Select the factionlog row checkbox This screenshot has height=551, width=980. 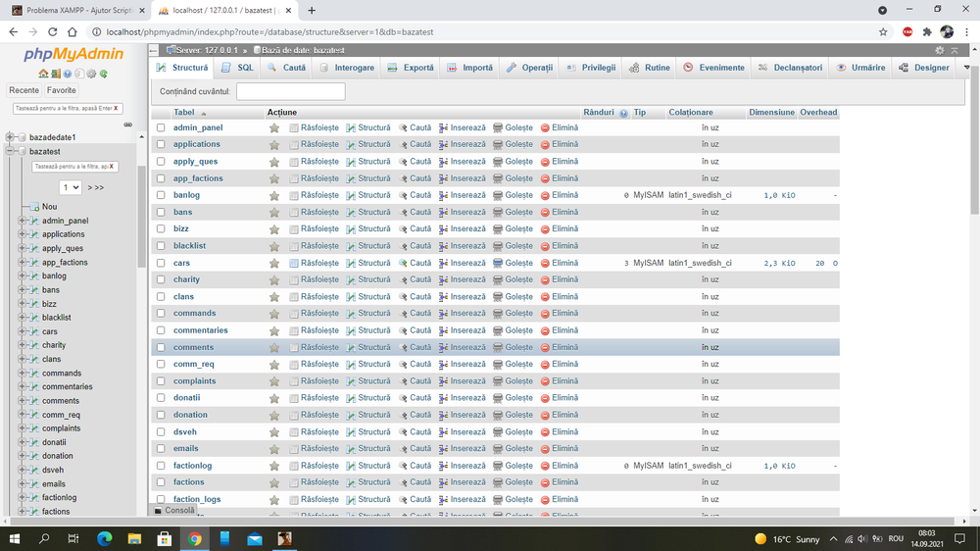pyautogui.click(x=161, y=466)
